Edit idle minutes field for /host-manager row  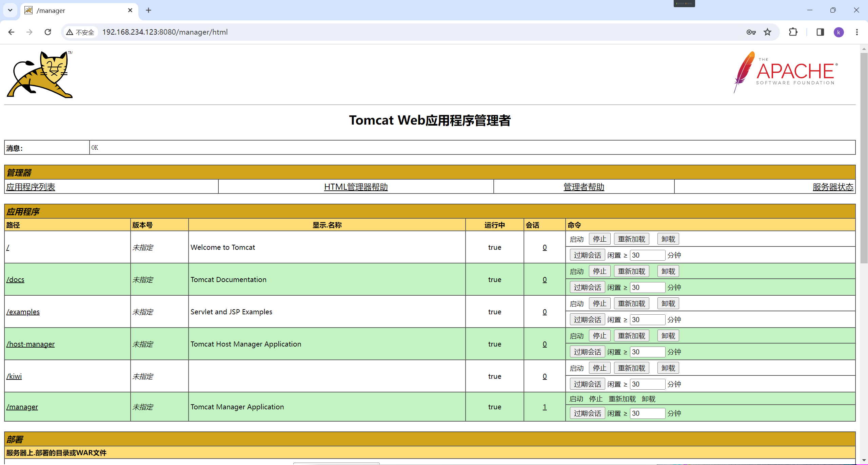(647, 352)
